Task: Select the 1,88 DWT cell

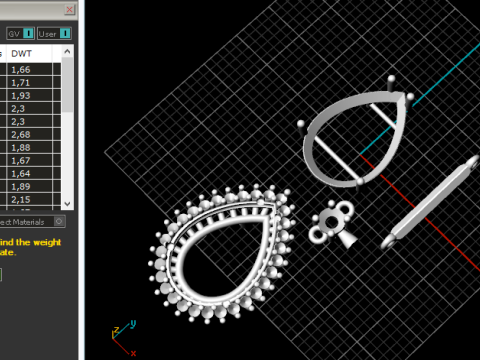Action: (x=29, y=148)
